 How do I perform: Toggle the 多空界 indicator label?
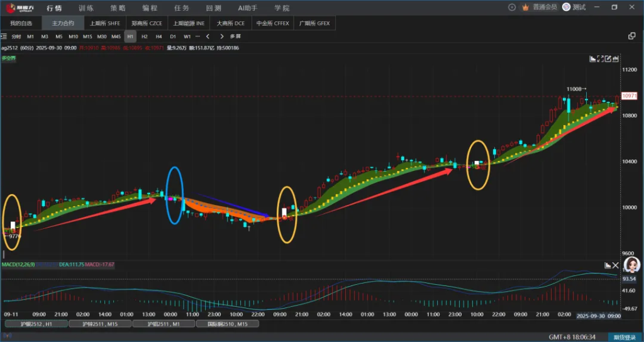(9, 58)
